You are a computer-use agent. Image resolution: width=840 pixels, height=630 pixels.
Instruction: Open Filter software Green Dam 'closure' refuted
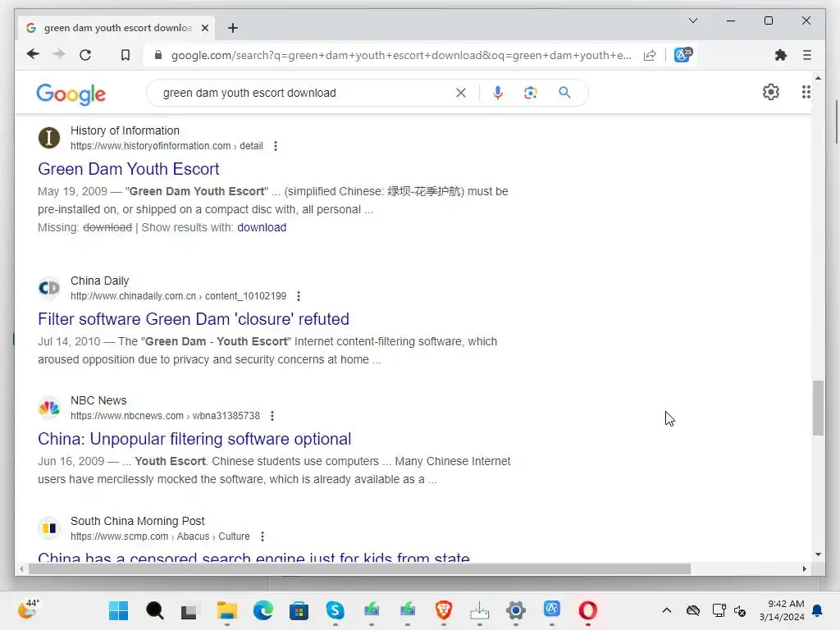pos(194,319)
